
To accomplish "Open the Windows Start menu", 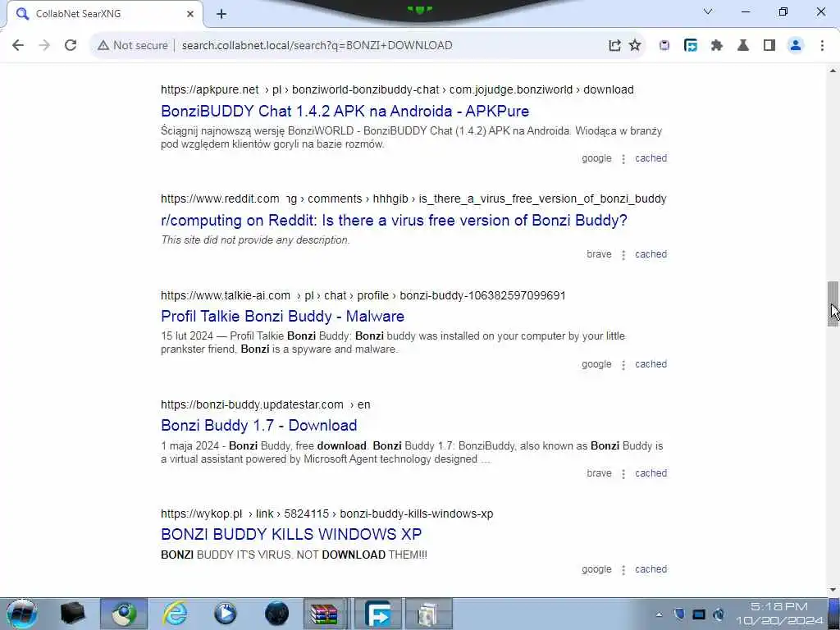I will point(21,614).
